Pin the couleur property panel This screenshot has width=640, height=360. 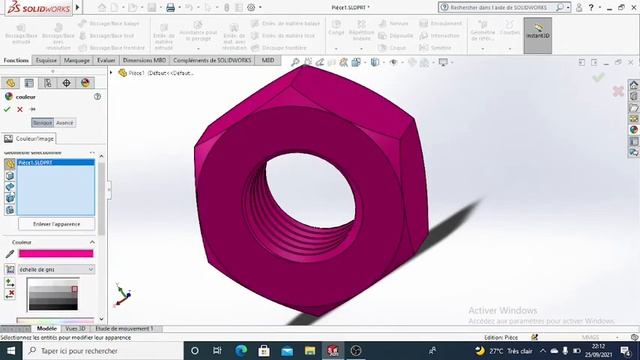[x=33, y=109]
